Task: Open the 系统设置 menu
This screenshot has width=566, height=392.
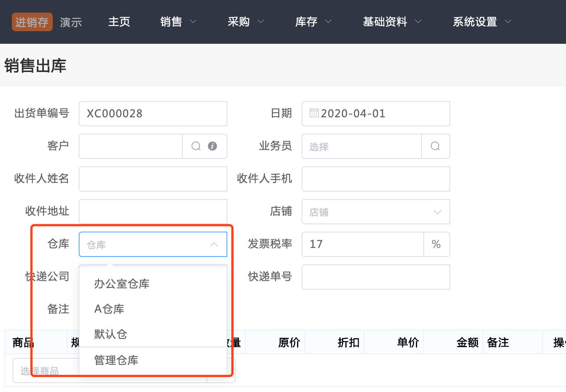Action: click(482, 22)
